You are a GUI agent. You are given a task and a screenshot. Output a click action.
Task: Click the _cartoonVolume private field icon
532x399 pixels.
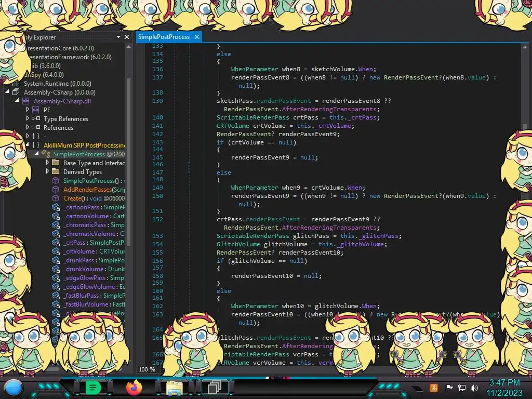pos(56,216)
